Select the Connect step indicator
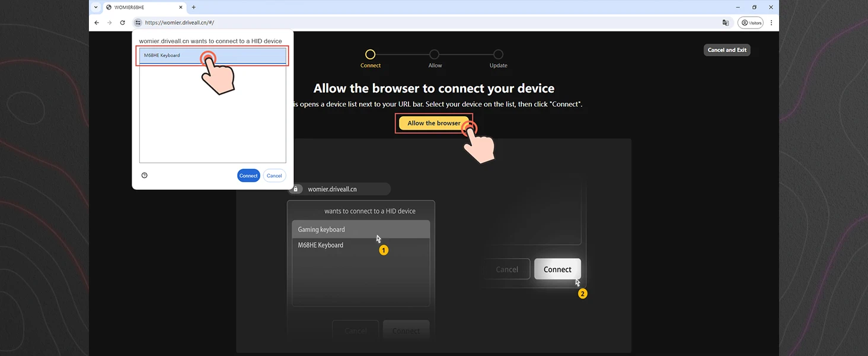Screen dimensions: 868x356 click(x=370, y=55)
